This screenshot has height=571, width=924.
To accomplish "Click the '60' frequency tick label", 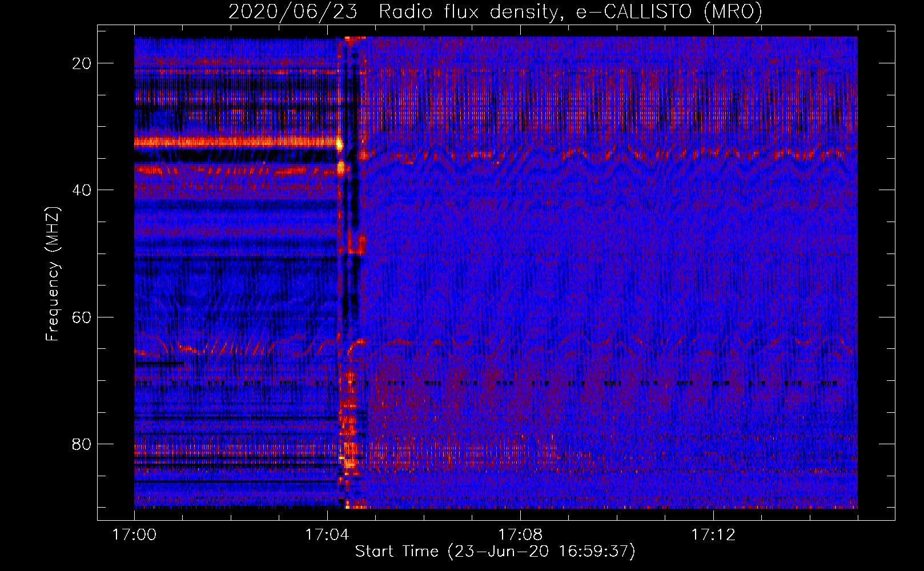I will [x=82, y=316].
